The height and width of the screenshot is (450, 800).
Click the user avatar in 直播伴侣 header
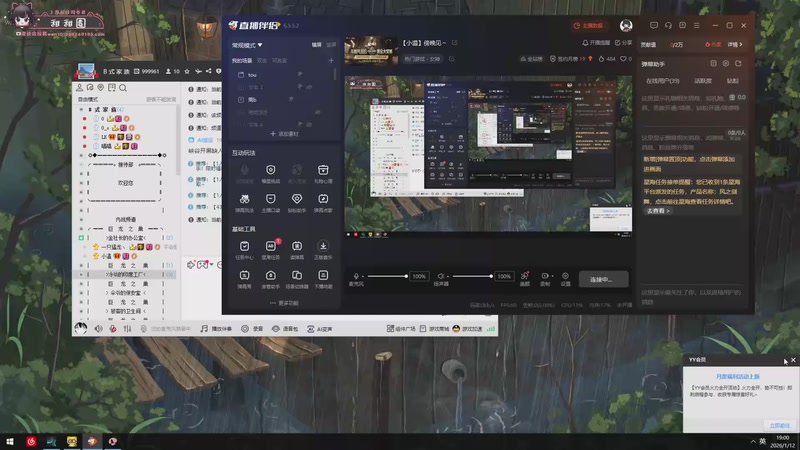[626, 25]
